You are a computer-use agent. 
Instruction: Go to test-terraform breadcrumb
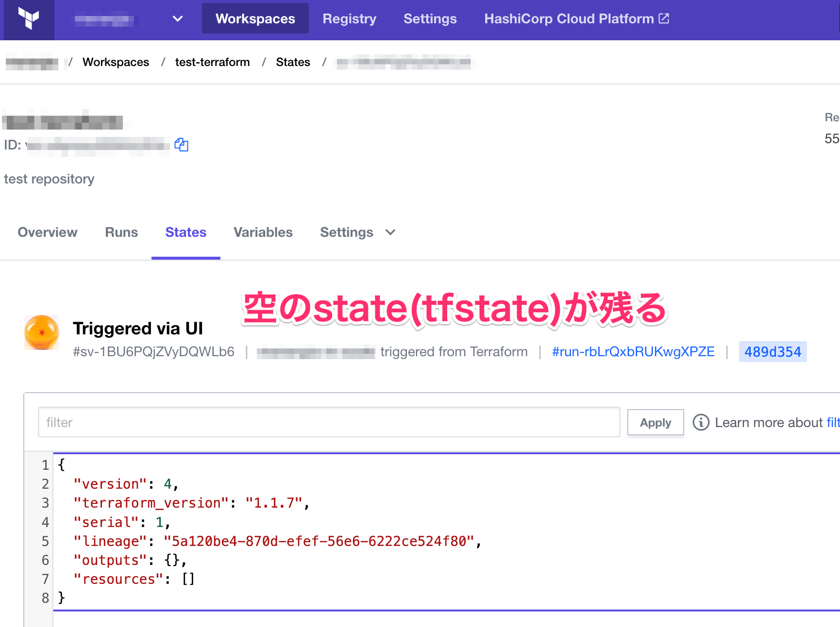coord(212,62)
